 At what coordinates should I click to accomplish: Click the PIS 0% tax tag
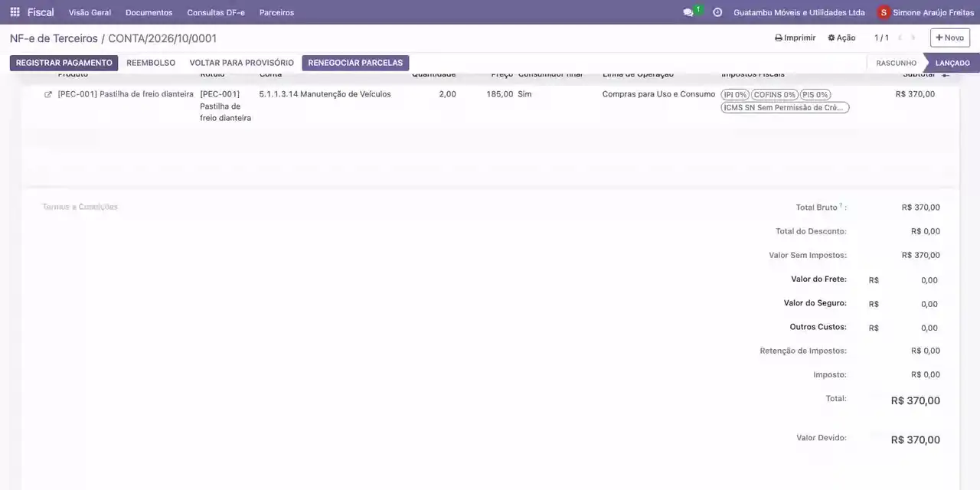click(815, 95)
